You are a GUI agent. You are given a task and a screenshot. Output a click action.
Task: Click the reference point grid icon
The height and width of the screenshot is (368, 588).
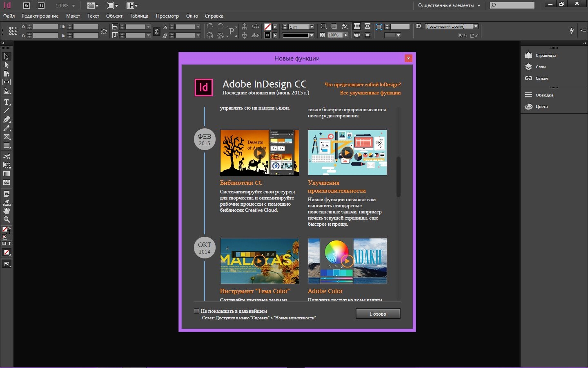[13, 31]
